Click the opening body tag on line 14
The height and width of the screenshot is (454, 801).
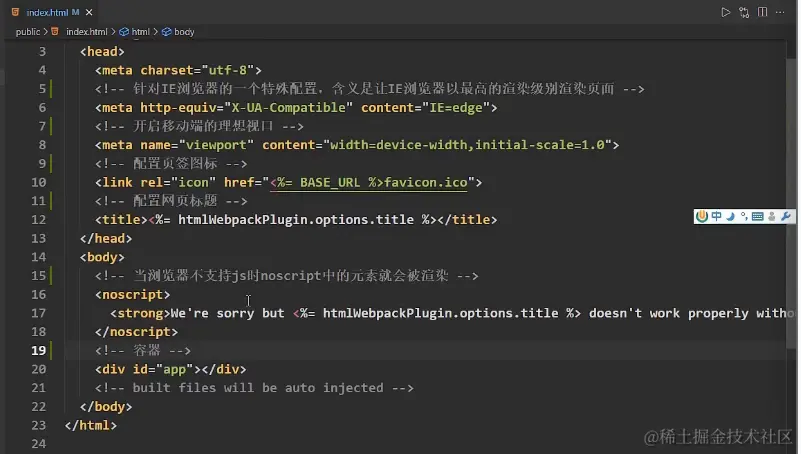click(x=102, y=257)
